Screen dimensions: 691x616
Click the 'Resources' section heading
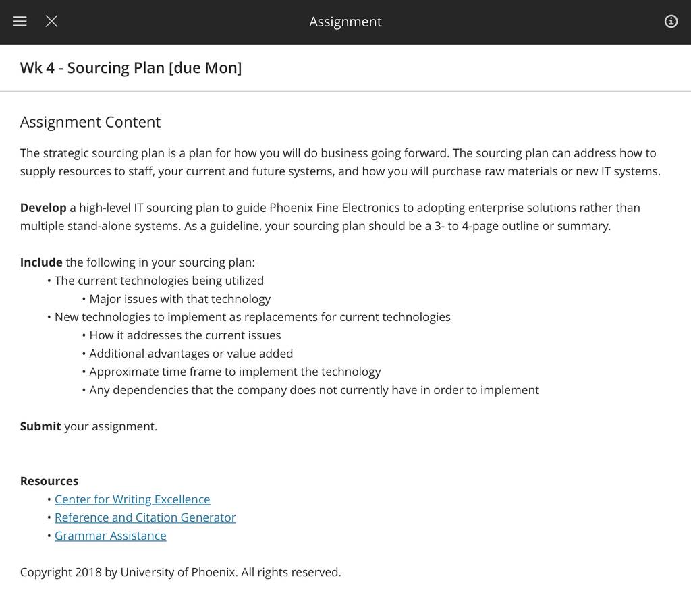tap(49, 481)
